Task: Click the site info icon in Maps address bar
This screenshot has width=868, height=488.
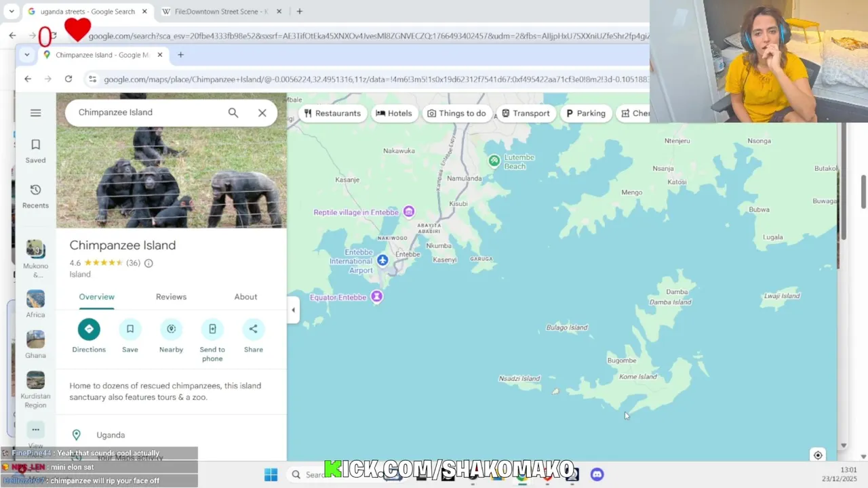Action: click(x=92, y=79)
